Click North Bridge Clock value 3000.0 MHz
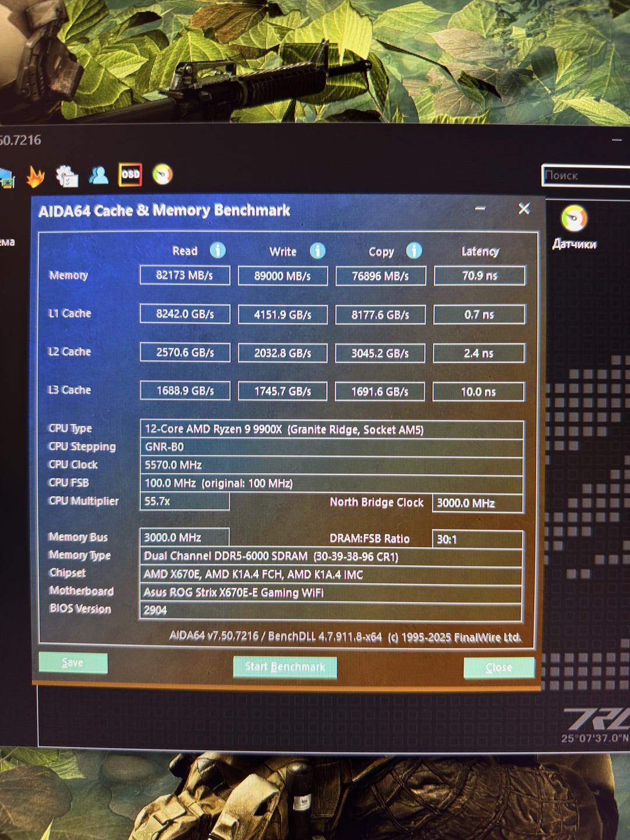 (x=477, y=503)
